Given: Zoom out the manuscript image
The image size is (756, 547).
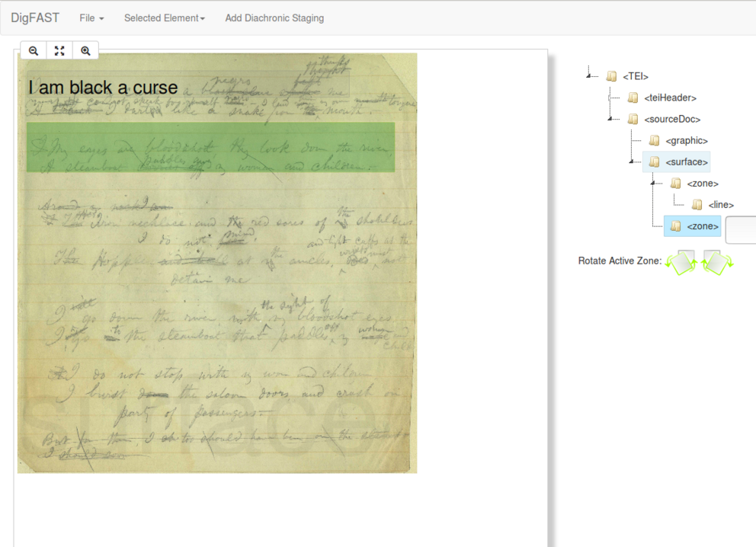Looking at the screenshot, I should pos(34,50).
